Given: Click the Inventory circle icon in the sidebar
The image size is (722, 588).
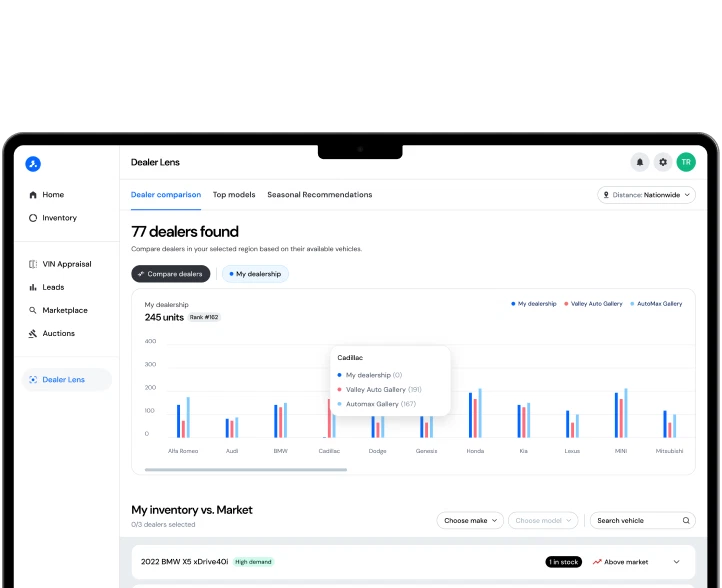Looking at the screenshot, I should [x=33, y=218].
